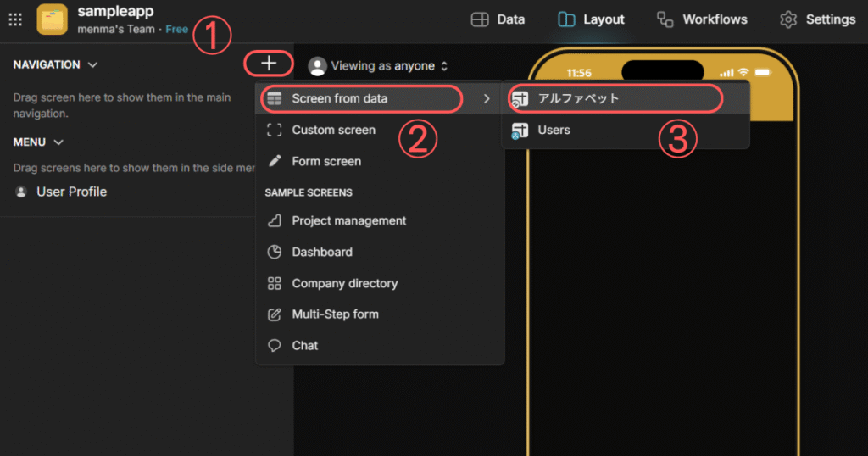Click the Settings gear icon
This screenshot has height=456, width=868.
[788, 19]
